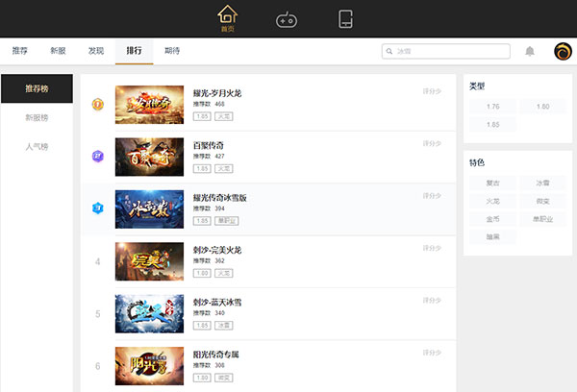Click the 单职业 tag under 耀光传奇冰雪版
Screen dimensions: 577x392
click(x=227, y=221)
